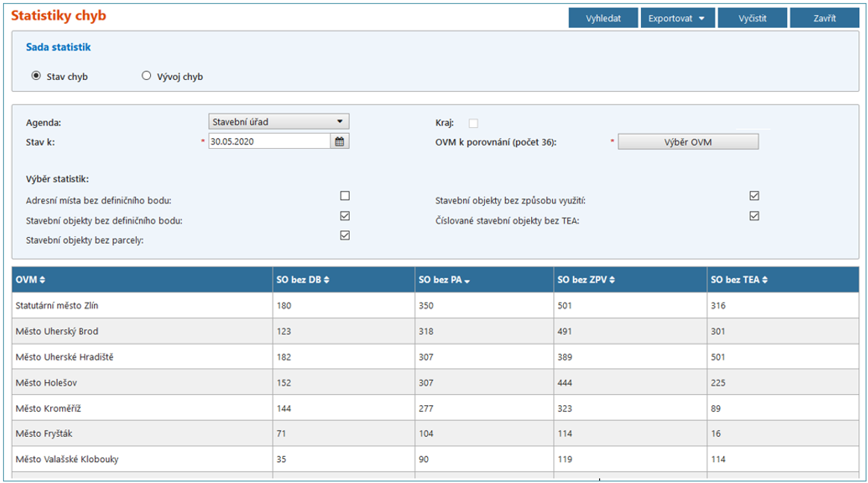This screenshot has height=483, width=868.
Task: Sort by SO bez ZPV column
Action: tap(614, 280)
